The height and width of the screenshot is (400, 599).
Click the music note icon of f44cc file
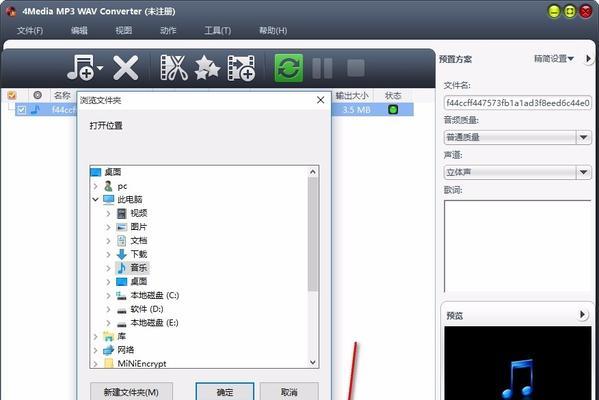click(35, 110)
